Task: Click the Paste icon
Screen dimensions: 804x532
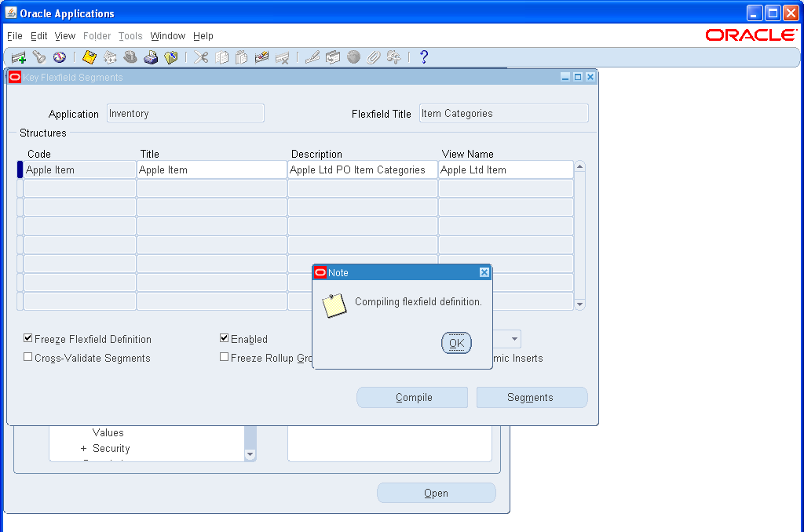Action: (243, 56)
